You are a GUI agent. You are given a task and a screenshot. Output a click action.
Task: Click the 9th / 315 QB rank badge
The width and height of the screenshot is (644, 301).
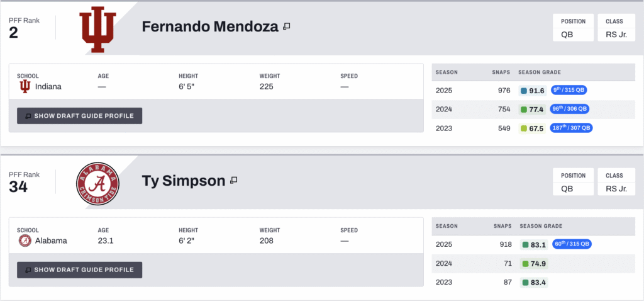[x=569, y=90]
